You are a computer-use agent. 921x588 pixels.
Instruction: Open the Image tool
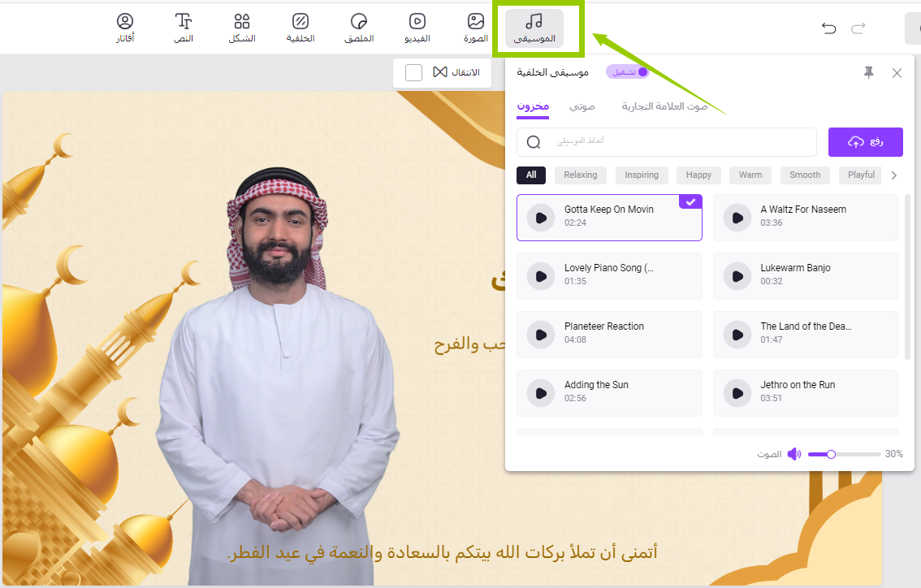[x=476, y=28]
